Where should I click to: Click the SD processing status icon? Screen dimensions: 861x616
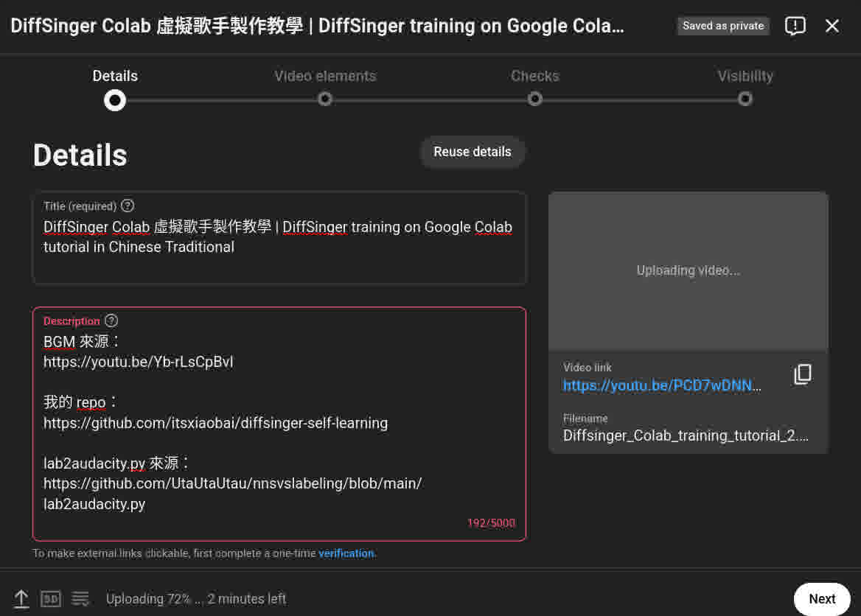click(x=51, y=599)
